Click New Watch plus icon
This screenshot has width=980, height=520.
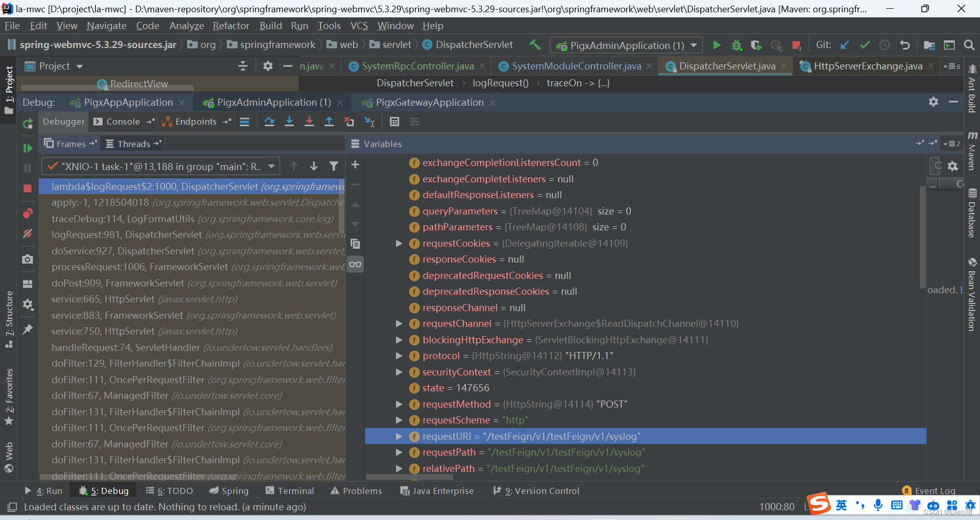[x=355, y=164]
